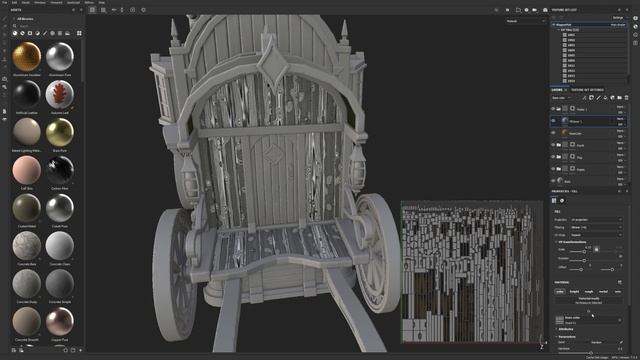This screenshot has height=360, width=640.
Task: Open the Base color channel dropdown in Layers
Action: (x=562, y=98)
